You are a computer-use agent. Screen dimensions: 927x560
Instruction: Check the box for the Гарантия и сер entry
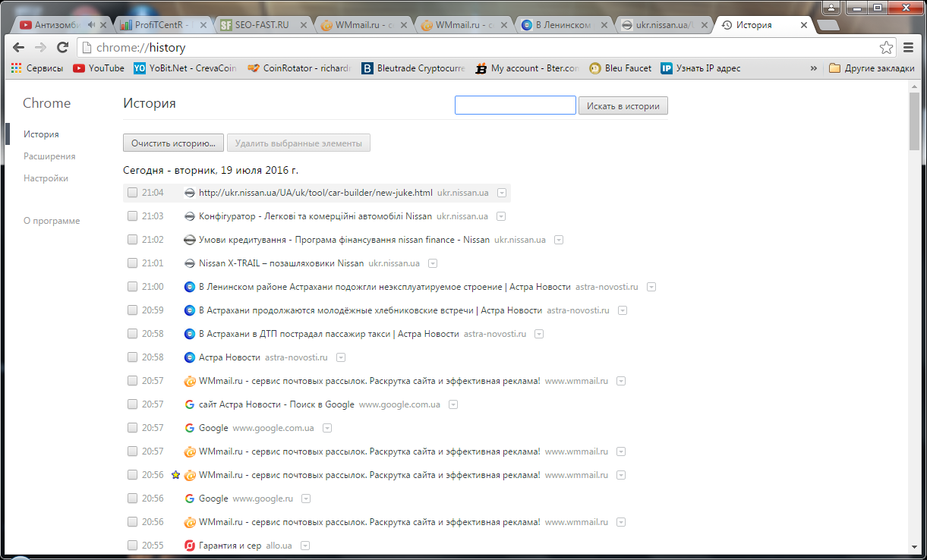[x=132, y=546]
